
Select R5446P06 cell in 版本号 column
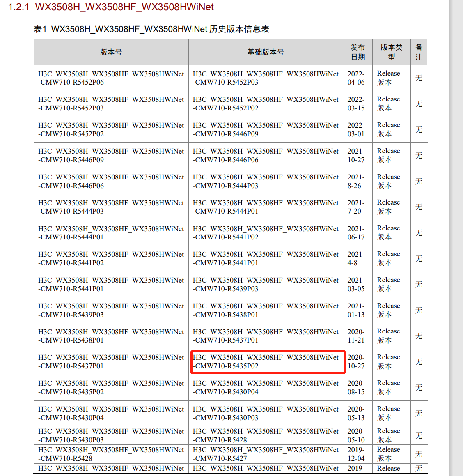click(111, 181)
